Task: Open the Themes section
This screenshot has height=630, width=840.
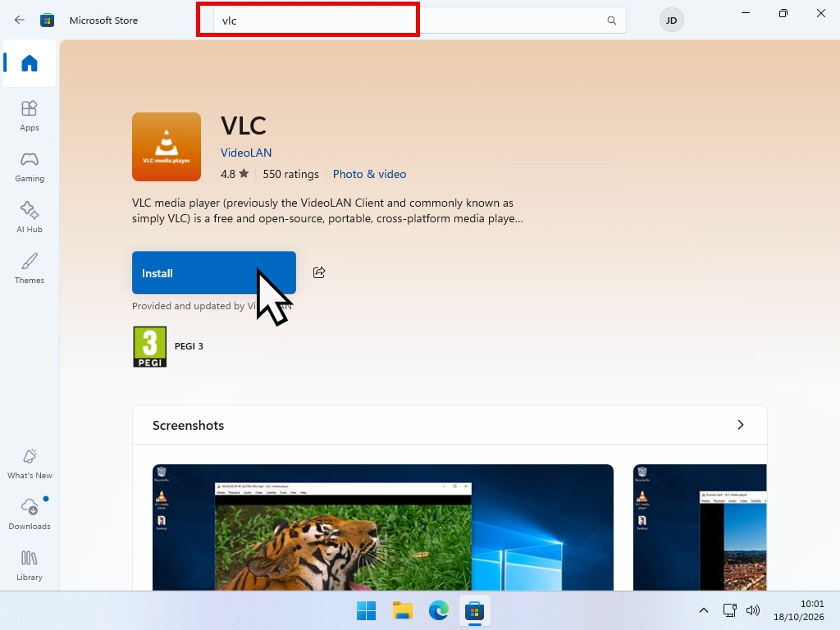Action: click(30, 268)
